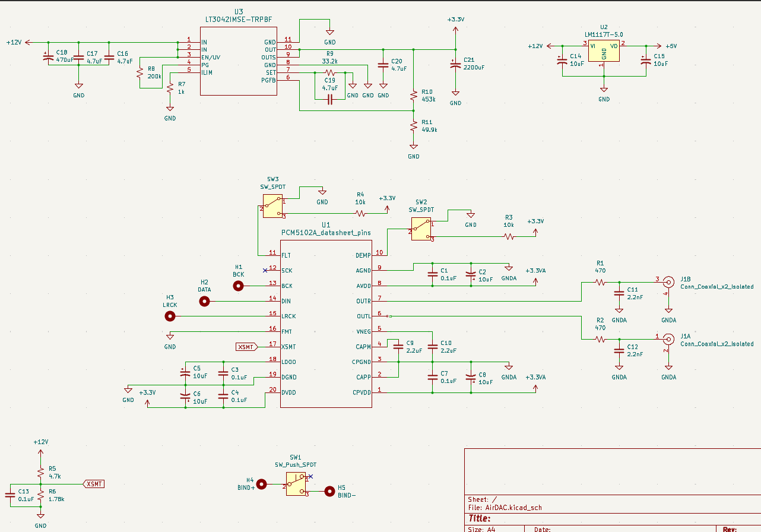This screenshot has width=761, height=532.
Task: Click resistor R1 symbol on OUTR line
Action: [600, 283]
